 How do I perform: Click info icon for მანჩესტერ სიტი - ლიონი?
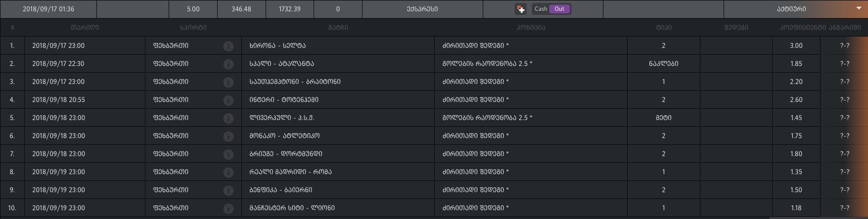pos(228,208)
